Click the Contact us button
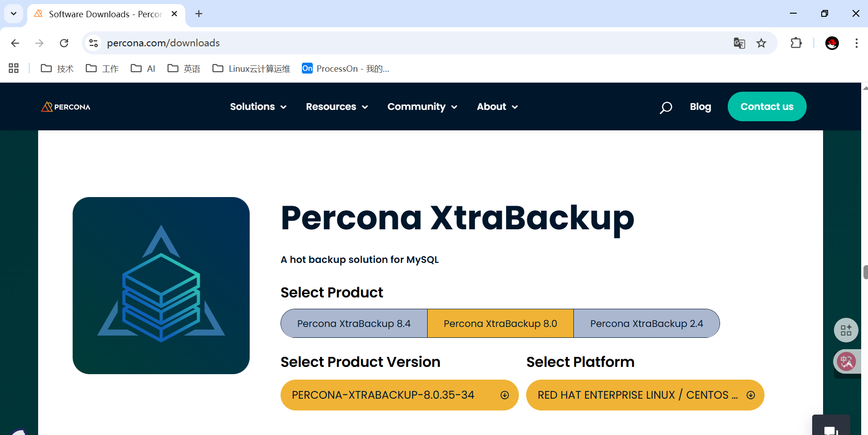The width and height of the screenshot is (868, 435). click(767, 107)
